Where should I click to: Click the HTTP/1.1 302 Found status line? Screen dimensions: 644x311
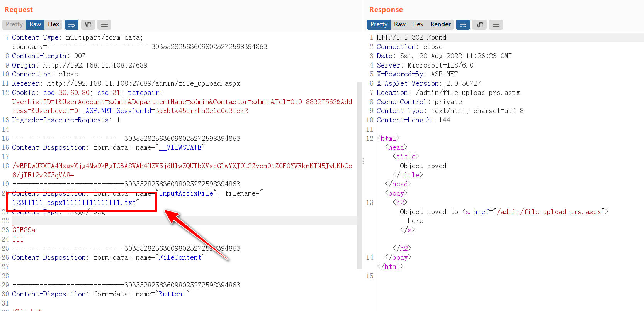click(411, 37)
